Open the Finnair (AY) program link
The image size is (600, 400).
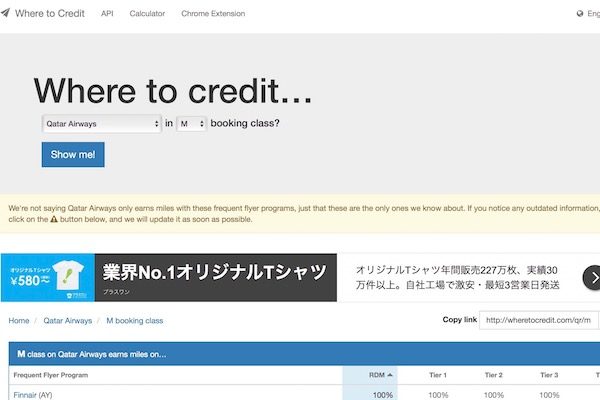[33, 395]
